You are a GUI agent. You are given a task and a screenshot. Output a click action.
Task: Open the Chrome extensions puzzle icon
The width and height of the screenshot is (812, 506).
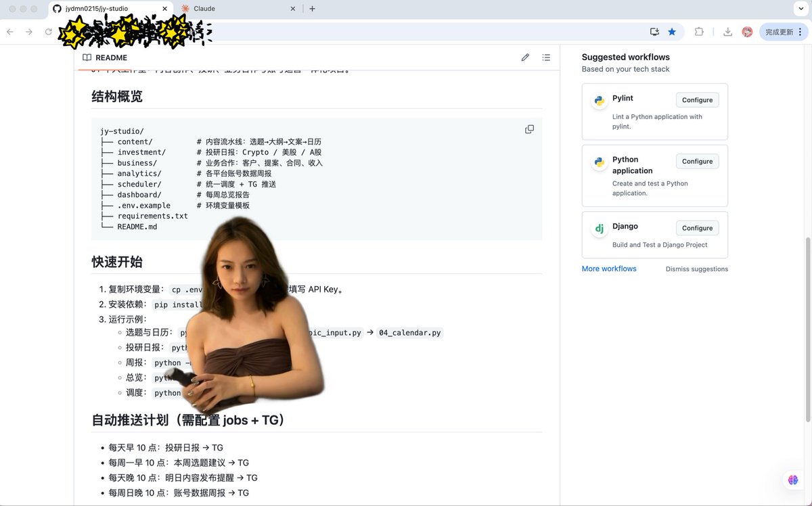[699, 32]
